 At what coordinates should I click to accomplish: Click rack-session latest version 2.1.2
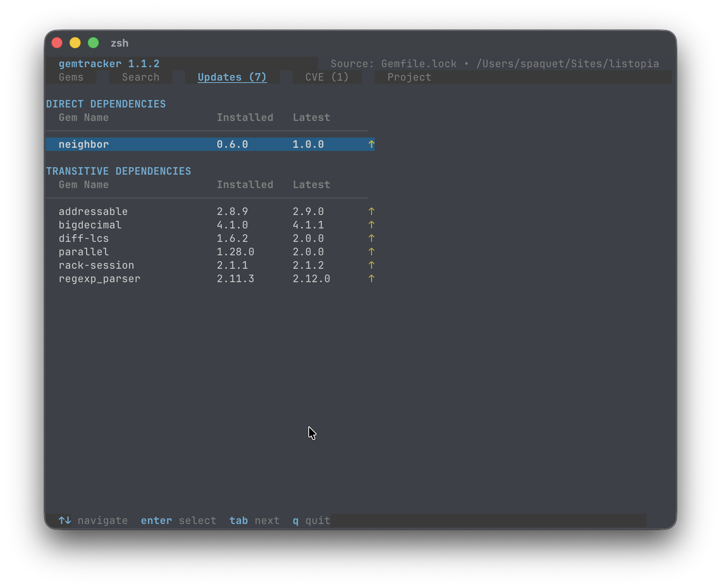coord(308,265)
